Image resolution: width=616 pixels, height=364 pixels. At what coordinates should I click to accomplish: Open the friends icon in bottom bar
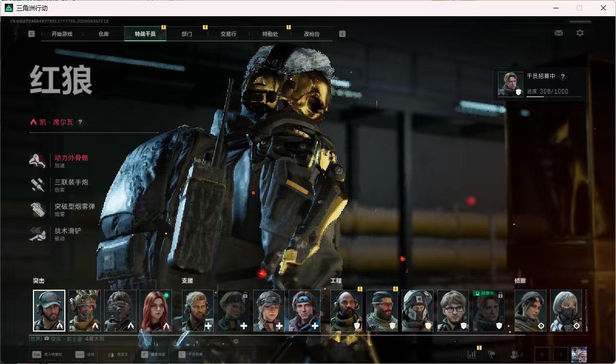(x=515, y=354)
